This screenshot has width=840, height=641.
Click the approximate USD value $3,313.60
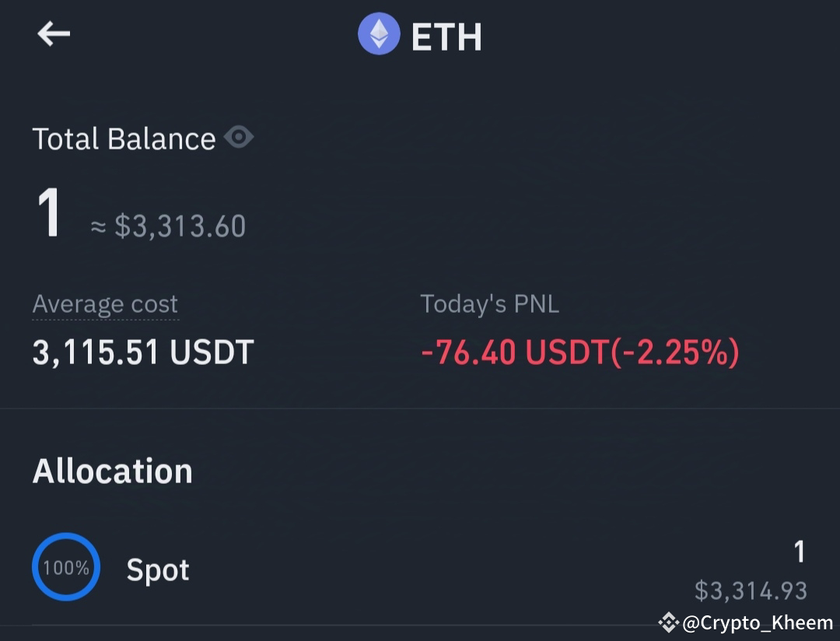click(179, 225)
